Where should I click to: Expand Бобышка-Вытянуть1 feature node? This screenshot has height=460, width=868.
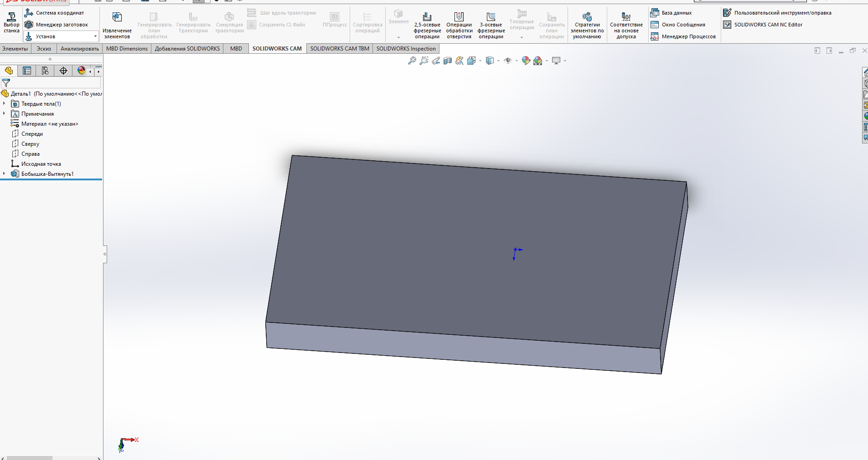pyautogui.click(x=4, y=174)
